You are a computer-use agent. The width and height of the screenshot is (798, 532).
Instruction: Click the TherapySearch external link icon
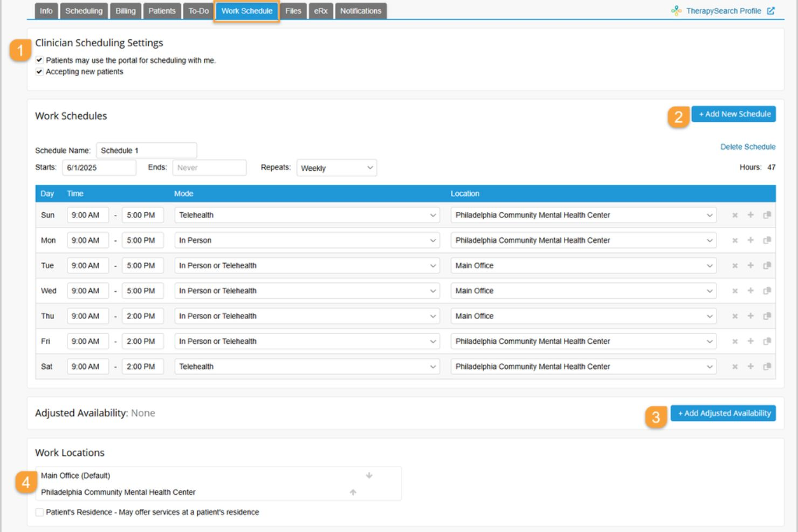(771, 11)
